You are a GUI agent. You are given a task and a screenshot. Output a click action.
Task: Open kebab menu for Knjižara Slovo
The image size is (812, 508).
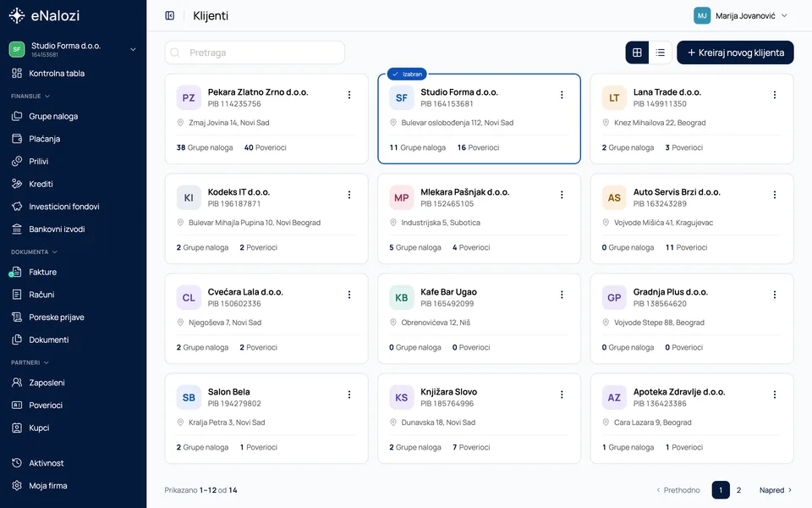pyautogui.click(x=562, y=395)
